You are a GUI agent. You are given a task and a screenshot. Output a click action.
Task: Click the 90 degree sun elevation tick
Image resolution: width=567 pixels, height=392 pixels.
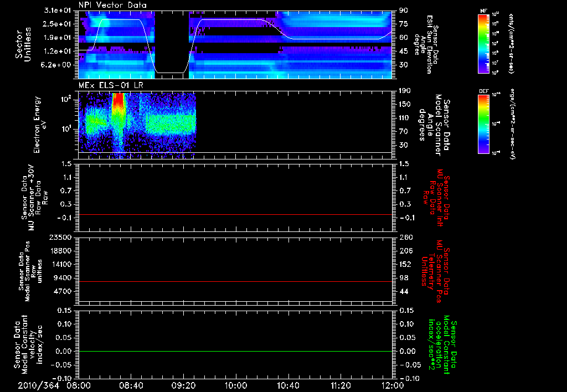click(x=404, y=11)
